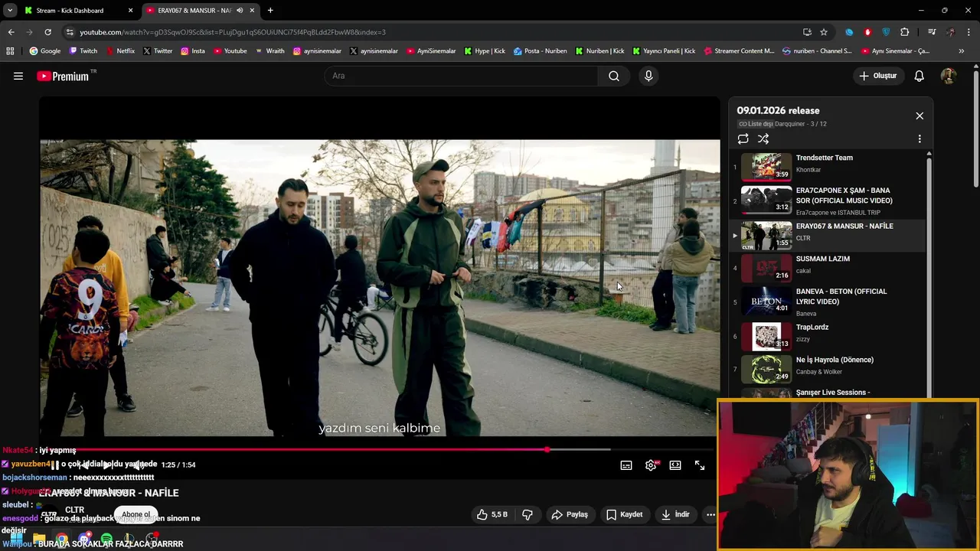The width and height of the screenshot is (980, 551).
Task: Open the bookmarks bar apps grid
Action: 10,51
